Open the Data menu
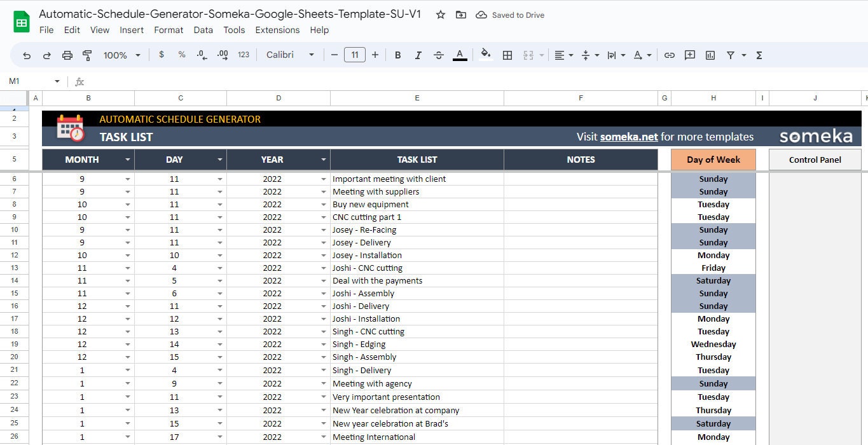868x445 pixels. [x=203, y=30]
